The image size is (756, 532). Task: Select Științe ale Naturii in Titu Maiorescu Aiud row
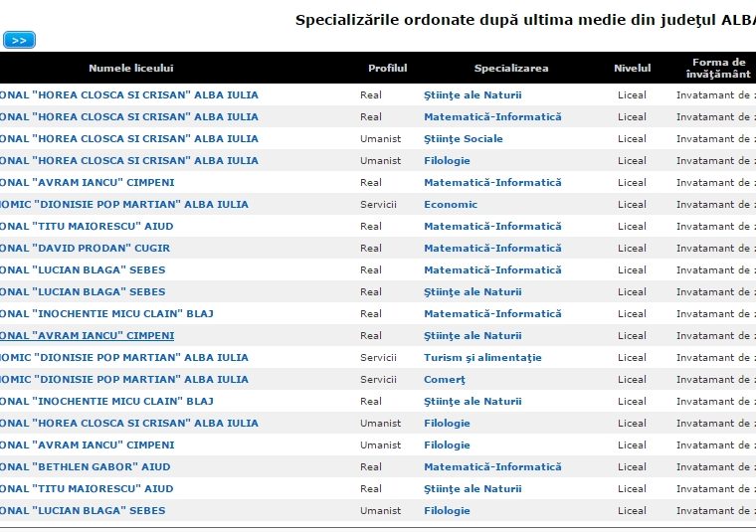click(472, 489)
